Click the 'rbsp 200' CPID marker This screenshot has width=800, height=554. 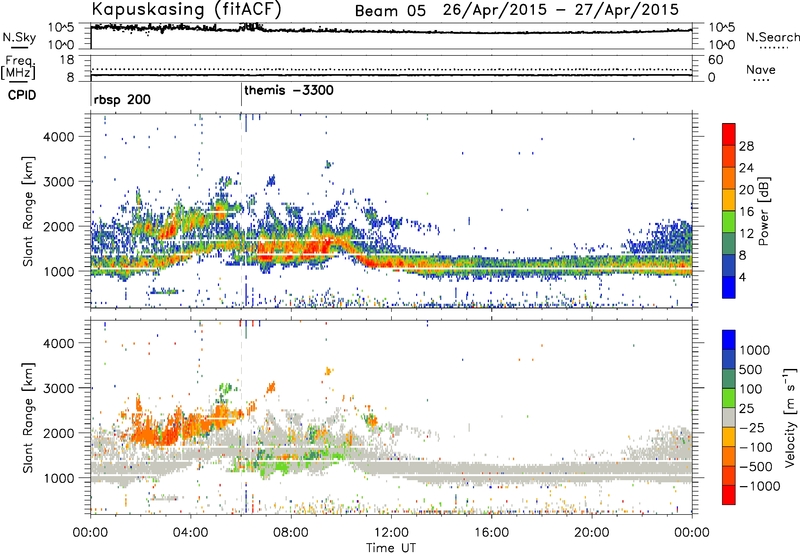[122, 99]
